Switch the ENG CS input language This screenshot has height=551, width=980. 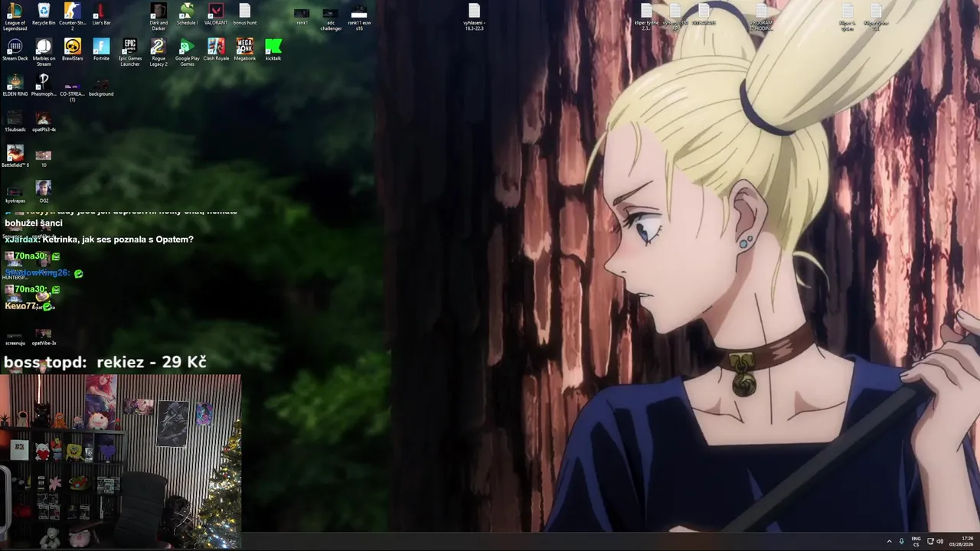point(916,541)
